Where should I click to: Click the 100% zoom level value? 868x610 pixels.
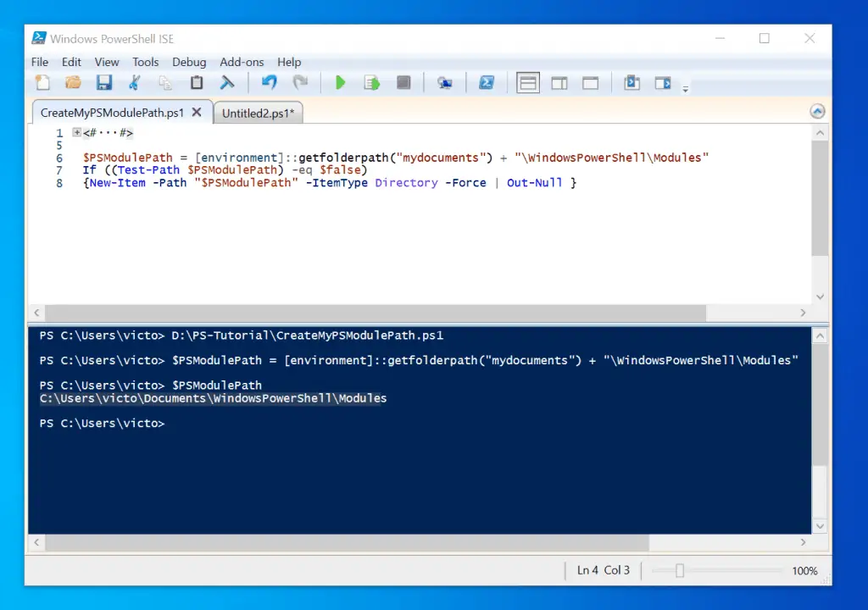pos(804,571)
